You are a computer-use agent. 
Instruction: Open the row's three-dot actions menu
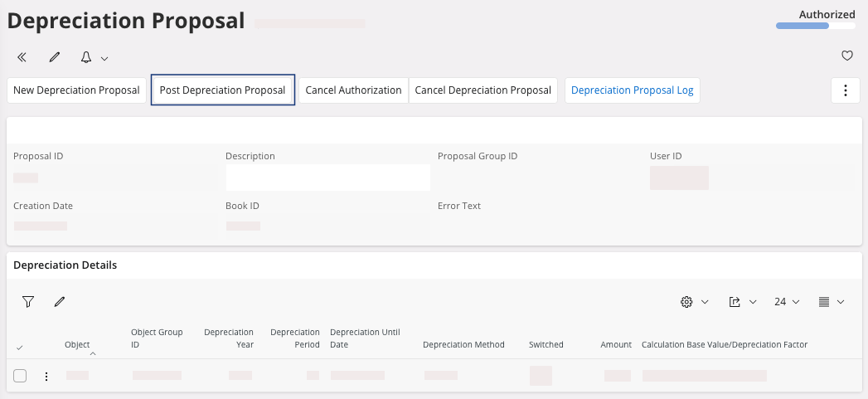coord(46,376)
